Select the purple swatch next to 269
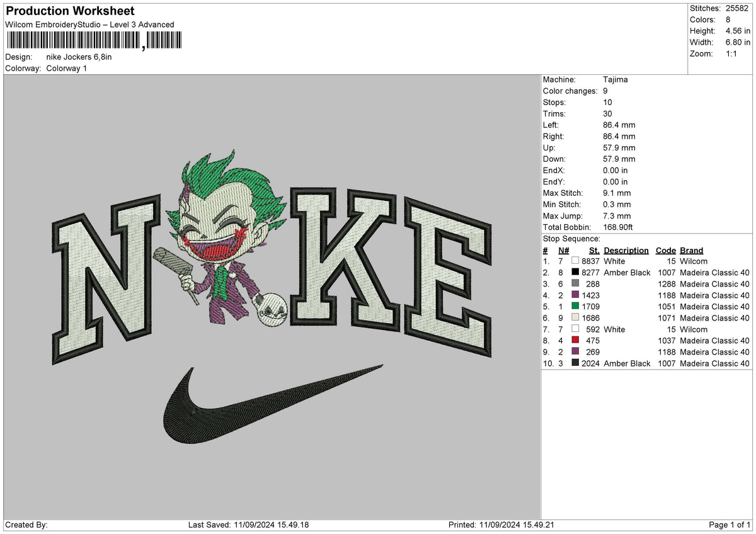 tap(575, 351)
